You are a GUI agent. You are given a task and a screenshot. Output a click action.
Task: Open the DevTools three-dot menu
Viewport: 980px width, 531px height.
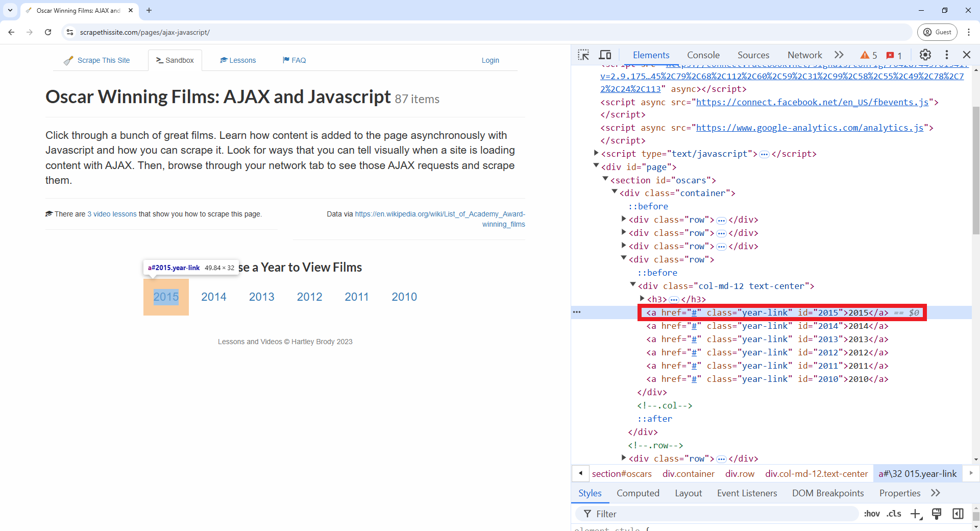(947, 55)
